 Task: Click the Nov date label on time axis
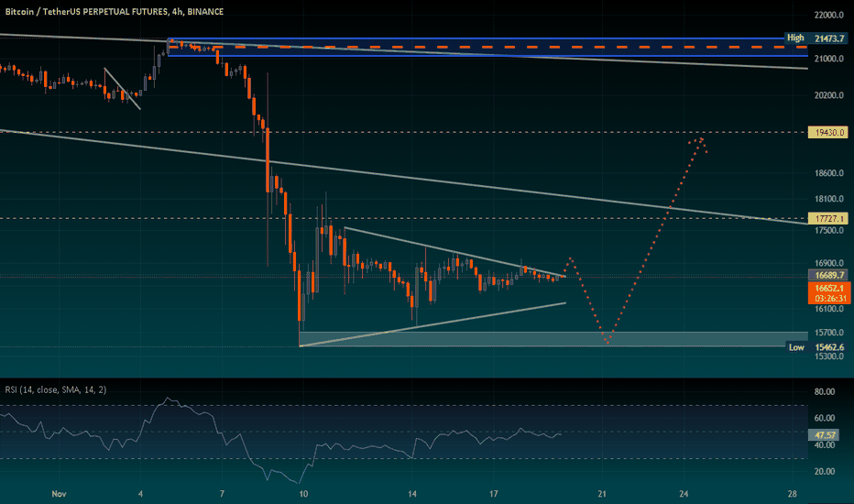coord(59,494)
